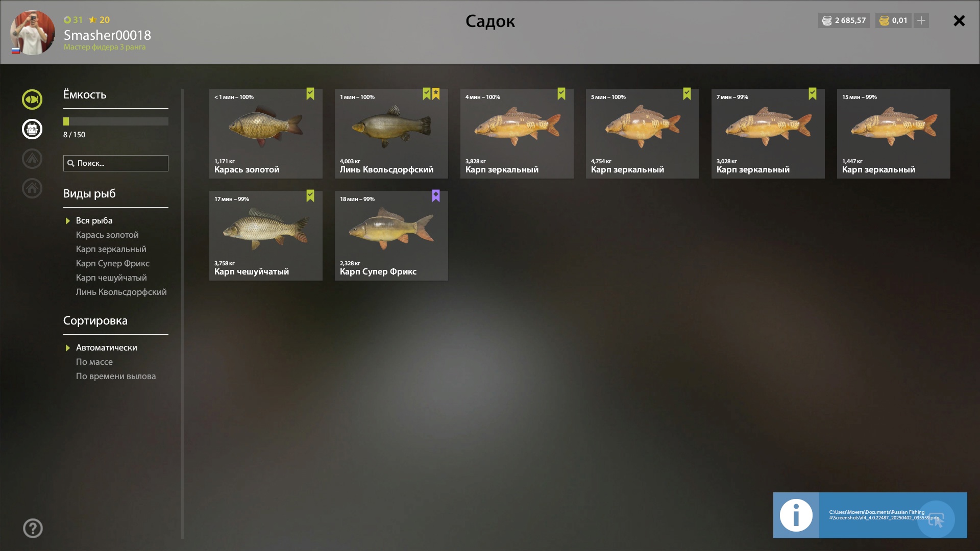Select the fish cage sidebar icon
The width and height of the screenshot is (980, 551).
[x=32, y=129]
